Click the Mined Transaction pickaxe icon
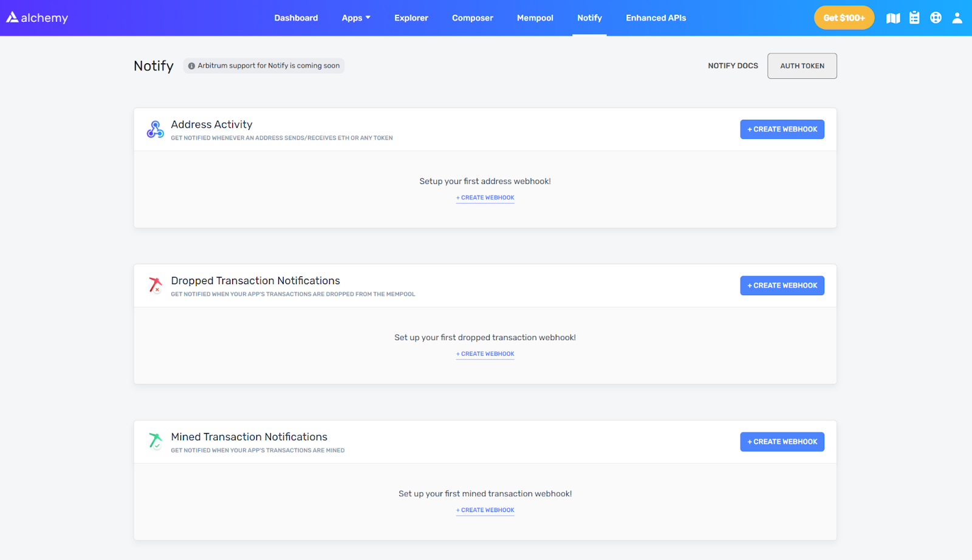This screenshot has width=972, height=560. (x=156, y=441)
